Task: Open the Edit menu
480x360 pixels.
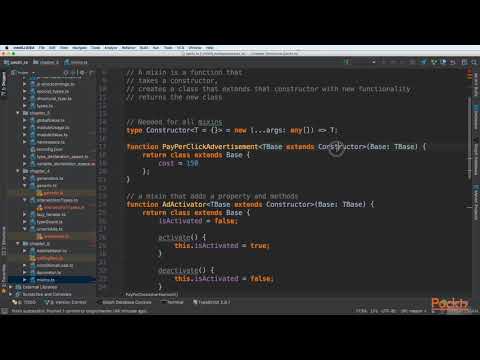Action: click(52, 48)
